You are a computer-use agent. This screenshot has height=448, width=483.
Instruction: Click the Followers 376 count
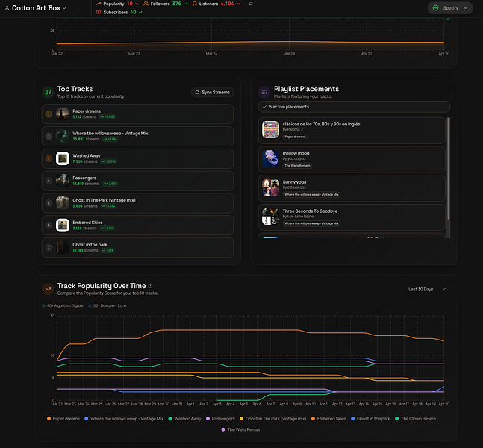(176, 4)
